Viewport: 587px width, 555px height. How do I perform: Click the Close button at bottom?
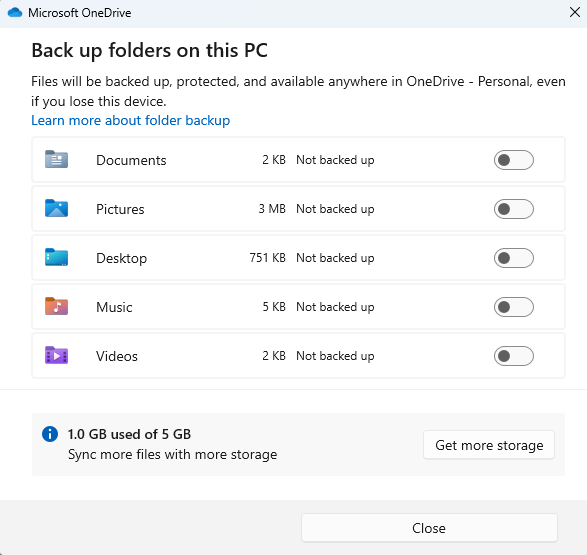click(x=429, y=528)
